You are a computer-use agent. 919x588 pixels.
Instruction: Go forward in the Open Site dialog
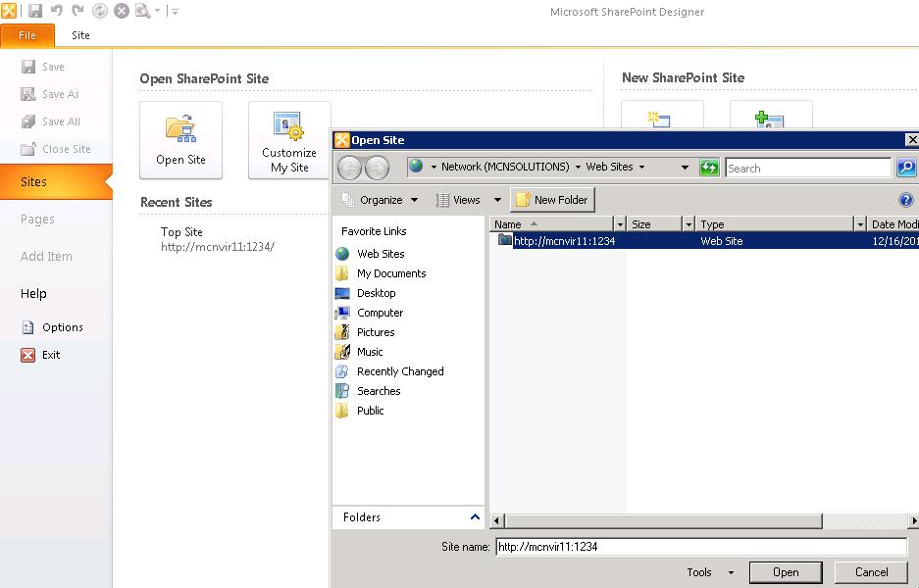(377, 169)
